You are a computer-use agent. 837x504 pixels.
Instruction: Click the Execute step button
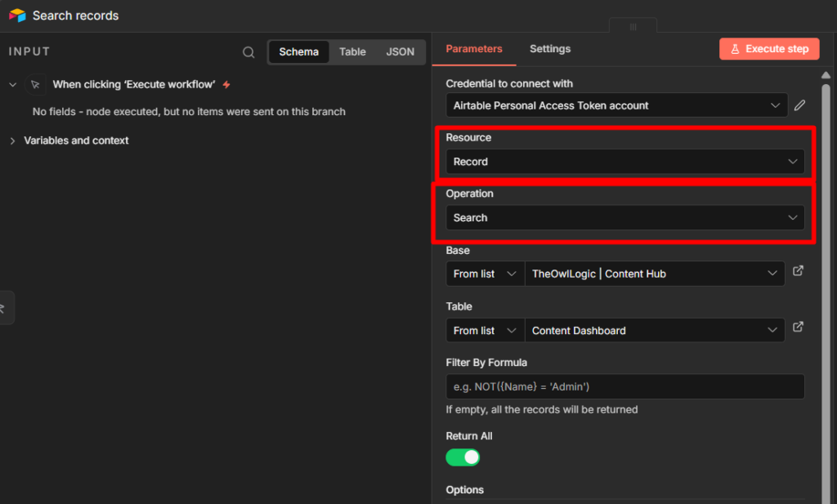768,49
